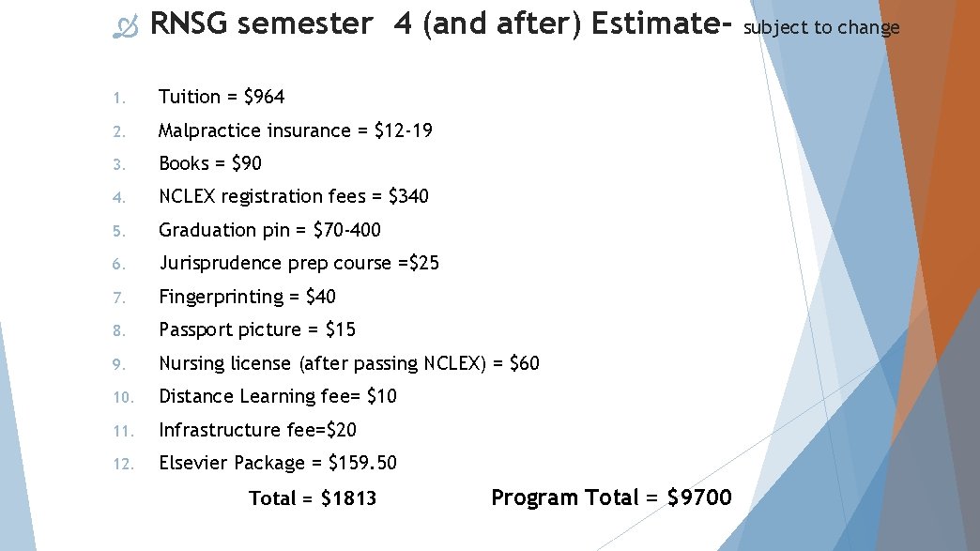
Task: Select Malpractice insurance = $12-19 item
Action: (x=295, y=130)
